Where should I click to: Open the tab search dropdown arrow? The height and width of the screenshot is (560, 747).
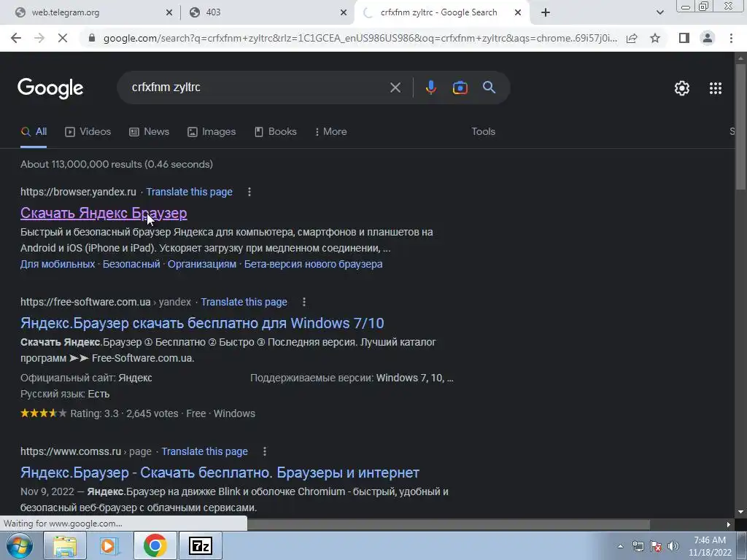tap(659, 12)
